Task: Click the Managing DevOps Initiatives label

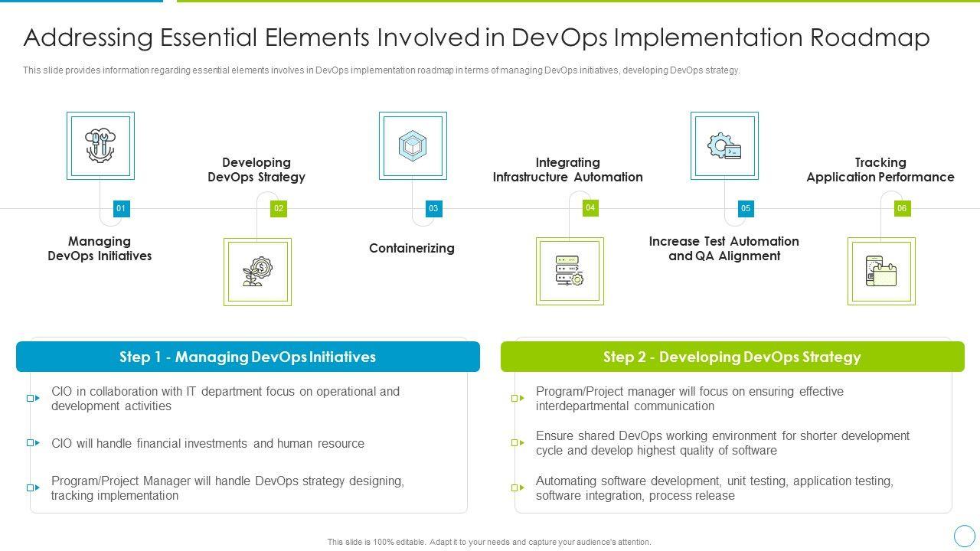Action: 100,249
